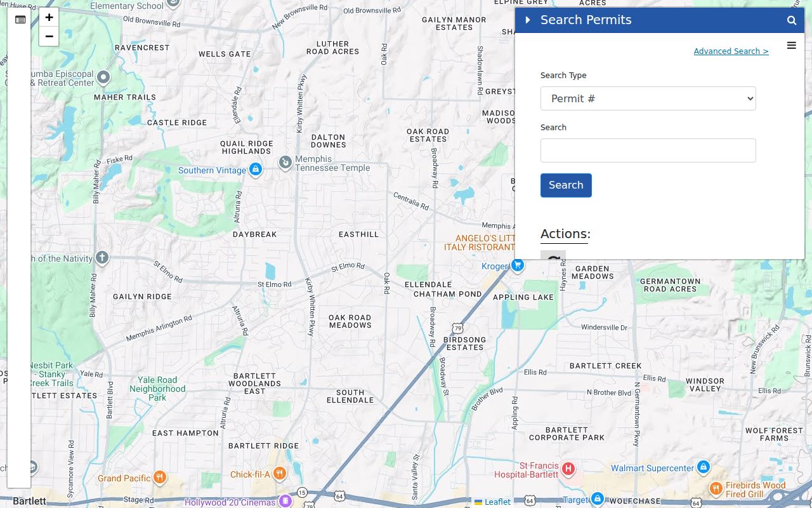812x508 pixels.
Task: Click the Church of the Nativity marker
Action: [x=102, y=258]
